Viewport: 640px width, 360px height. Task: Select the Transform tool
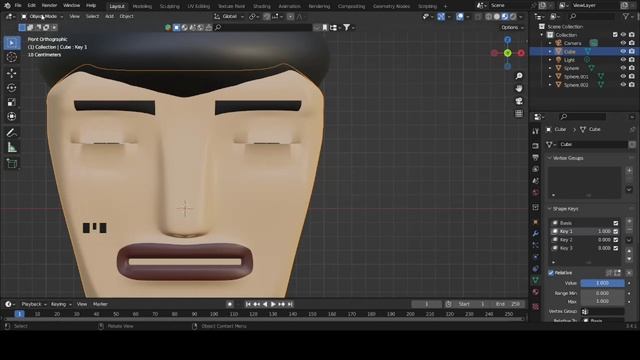click(12, 116)
